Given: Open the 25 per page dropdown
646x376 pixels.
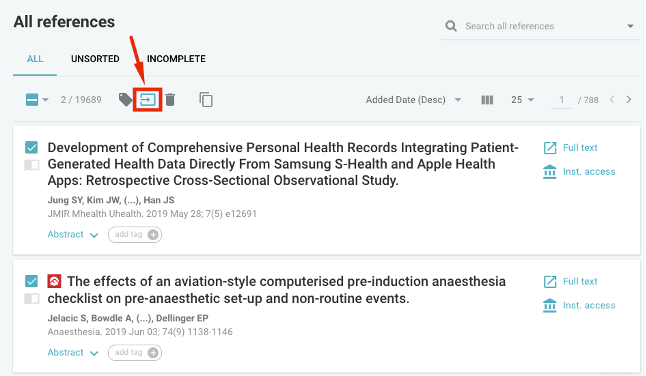Looking at the screenshot, I should (x=522, y=100).
